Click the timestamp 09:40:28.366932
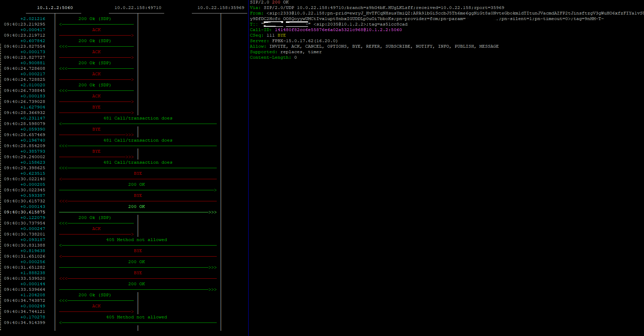644x336 pixels. click(x=25, y=113)
